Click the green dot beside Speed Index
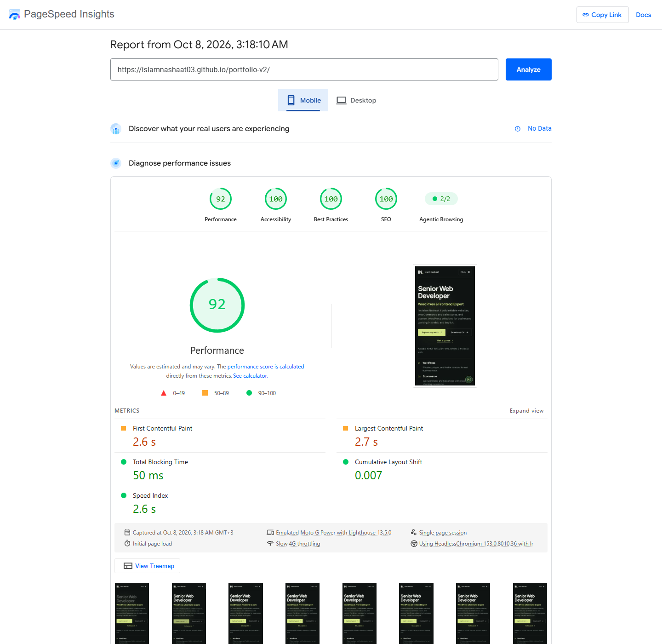The width and height of the screenshot is (662, 644). pos(124,495)
